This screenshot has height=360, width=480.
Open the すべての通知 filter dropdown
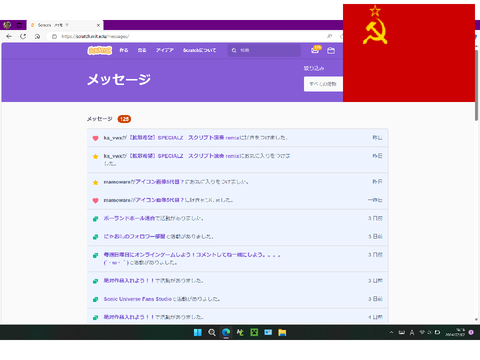323,84
